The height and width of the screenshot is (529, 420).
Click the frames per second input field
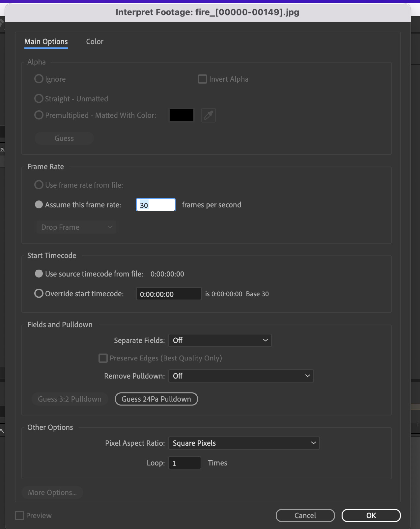156,205
